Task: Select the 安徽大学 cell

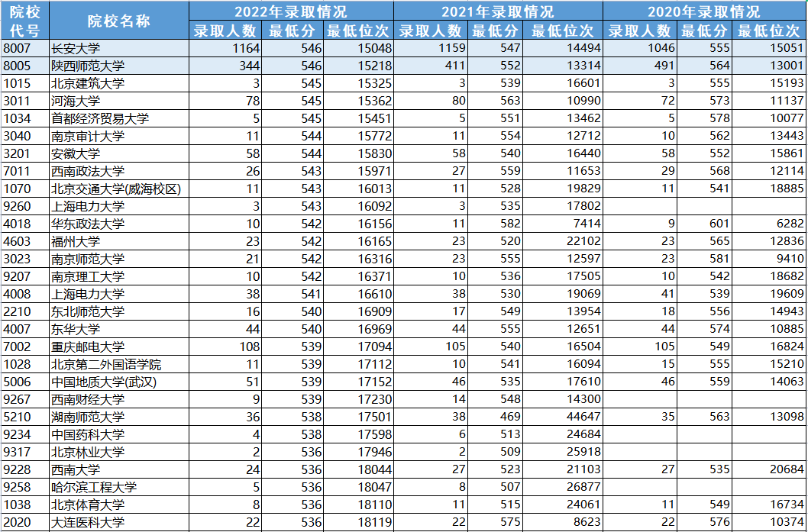Action: click(119, 154)
